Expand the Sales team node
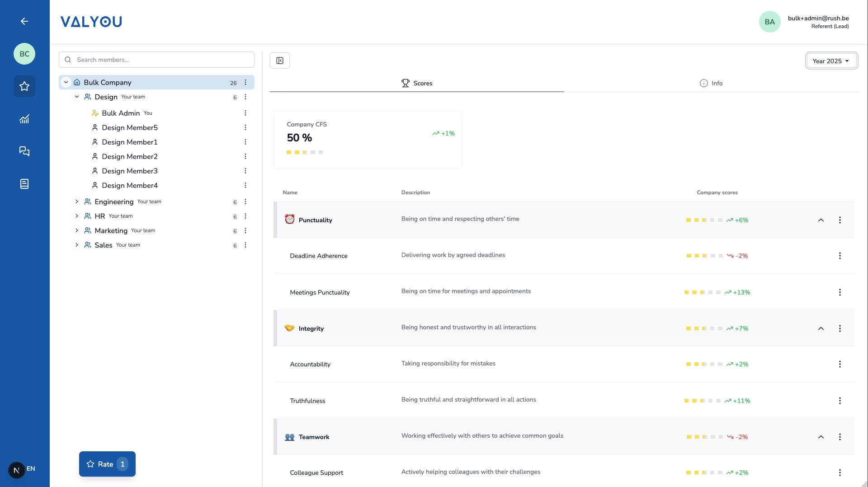The height and width of the screenshot is (487, 868). 77,245
